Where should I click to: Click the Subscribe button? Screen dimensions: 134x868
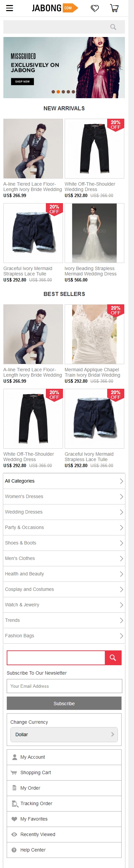pos(64,703)
